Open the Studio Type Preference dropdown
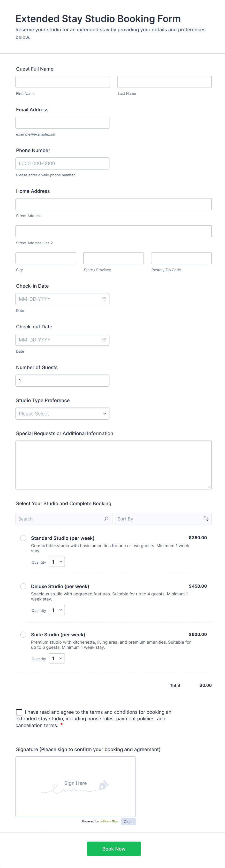225x868 pixels. tap(62, 414)
